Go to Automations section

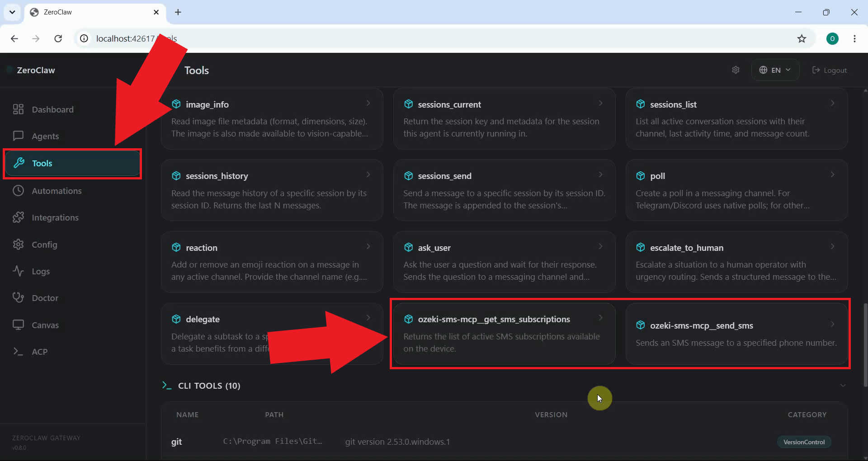coord(72,191)
